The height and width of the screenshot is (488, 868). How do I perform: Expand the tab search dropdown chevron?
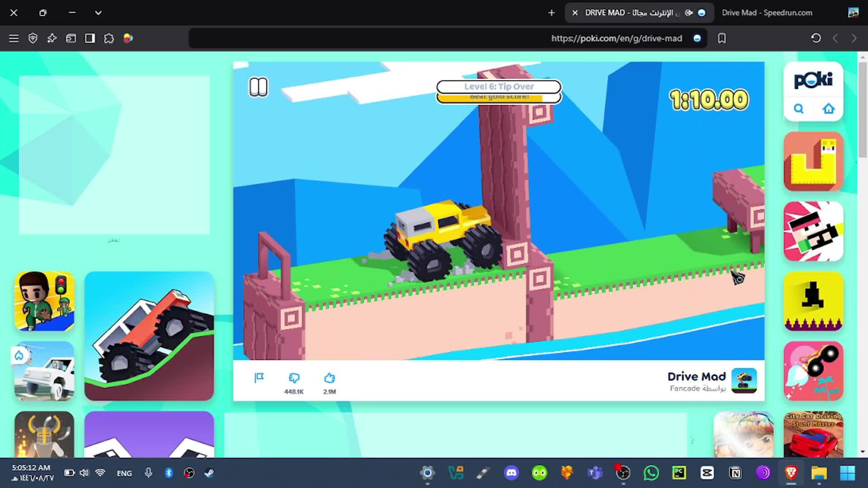pos(98,13)
